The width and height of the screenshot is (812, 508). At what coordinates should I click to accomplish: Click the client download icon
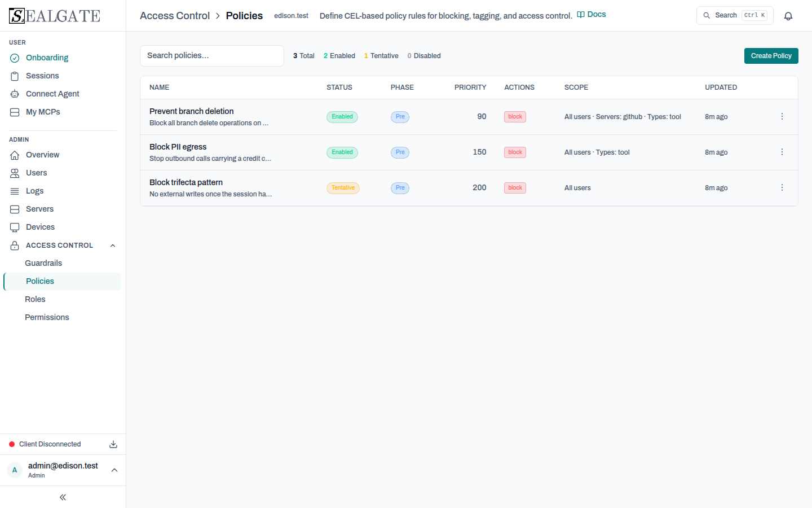click(x=113, y=444)
